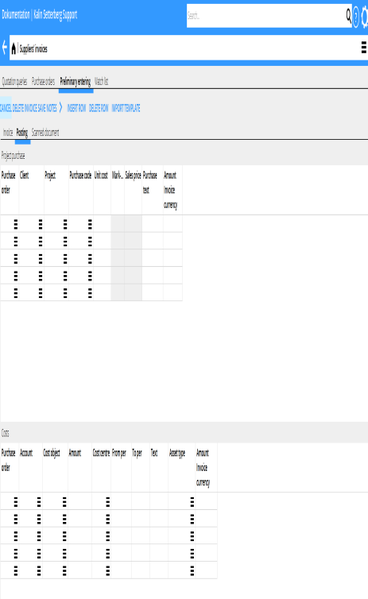
Task: Open Account lookup in last Costs row
Action: 39,571
